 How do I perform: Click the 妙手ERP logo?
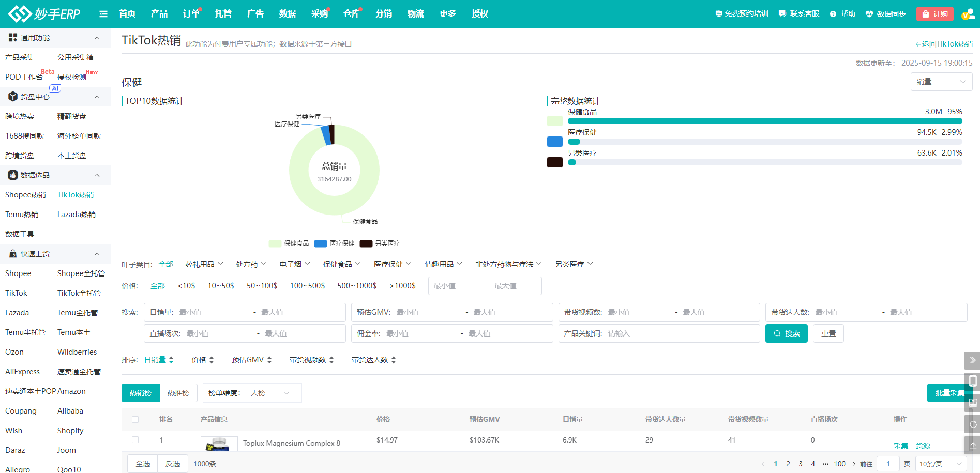point(44,13)
